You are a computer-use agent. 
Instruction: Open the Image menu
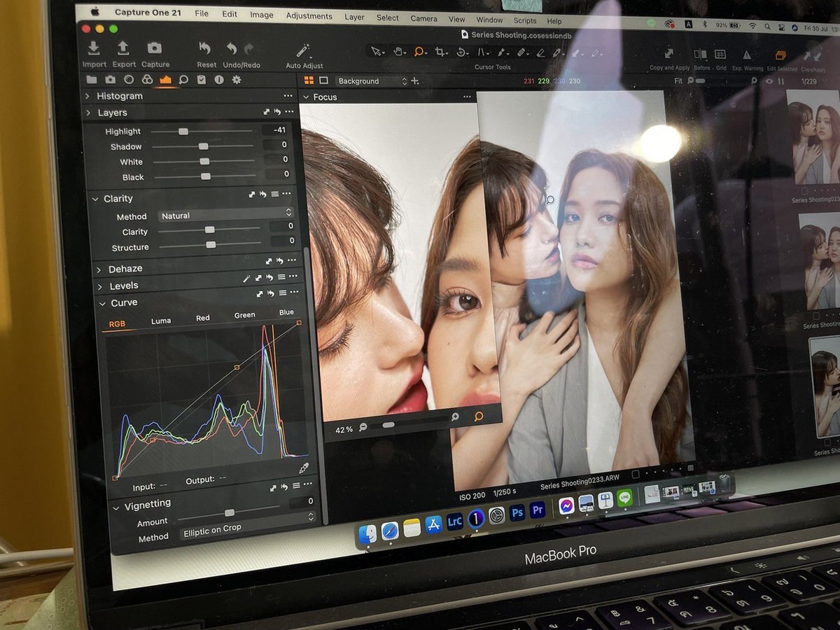click(262, 15)
